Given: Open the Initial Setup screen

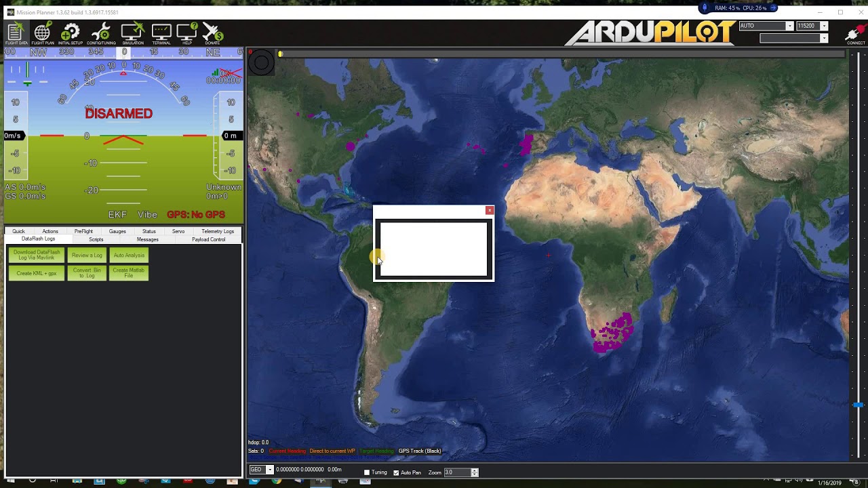Looking at the screenshot, I should point(71,34).
